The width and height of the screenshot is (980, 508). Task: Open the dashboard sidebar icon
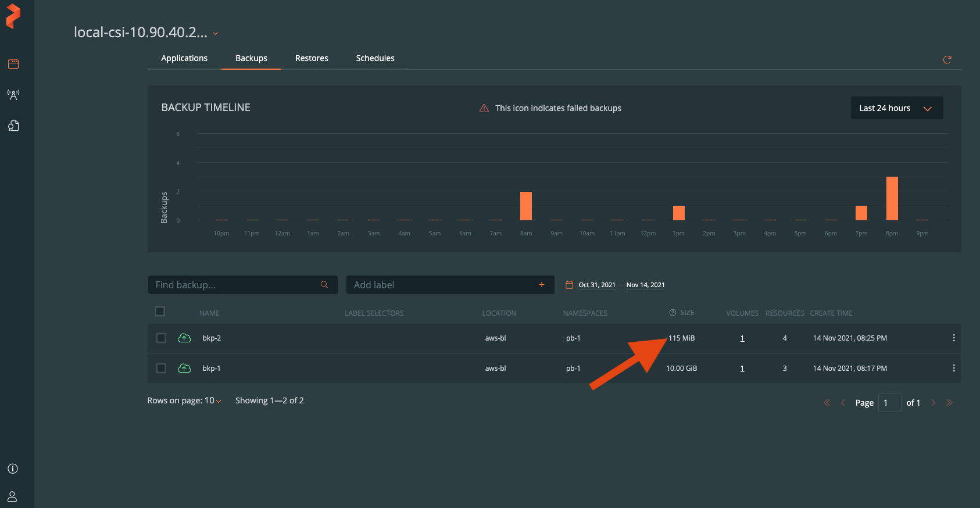[13, 64]
